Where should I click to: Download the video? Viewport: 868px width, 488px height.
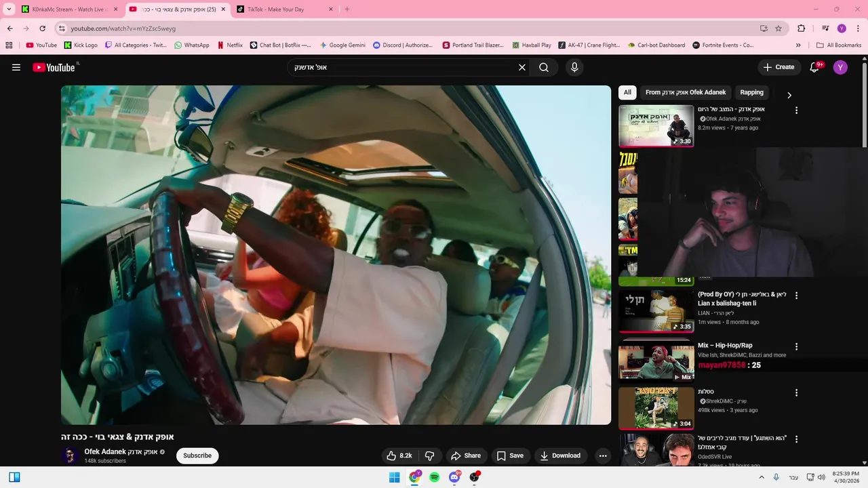point(560,455)
